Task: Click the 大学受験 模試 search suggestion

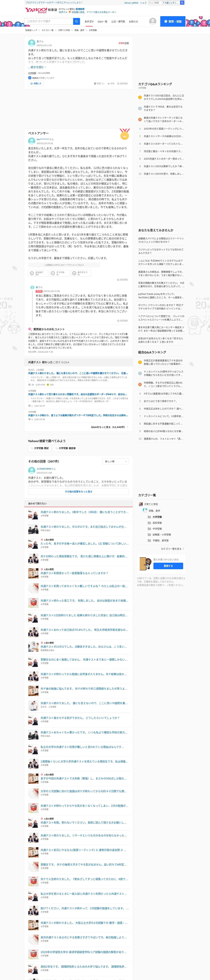Action: pyautogui.click(x=40, y=448)
